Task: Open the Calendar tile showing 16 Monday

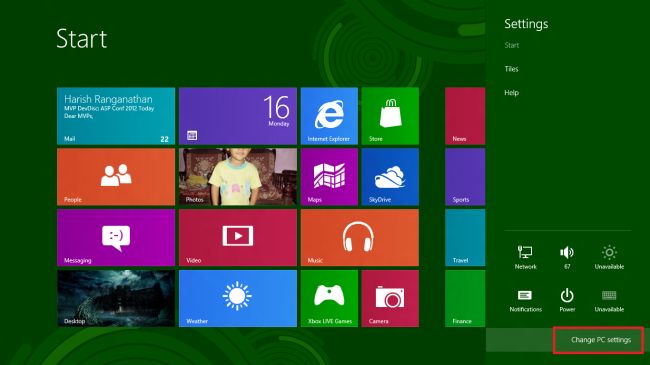Action: pos(238,116)
